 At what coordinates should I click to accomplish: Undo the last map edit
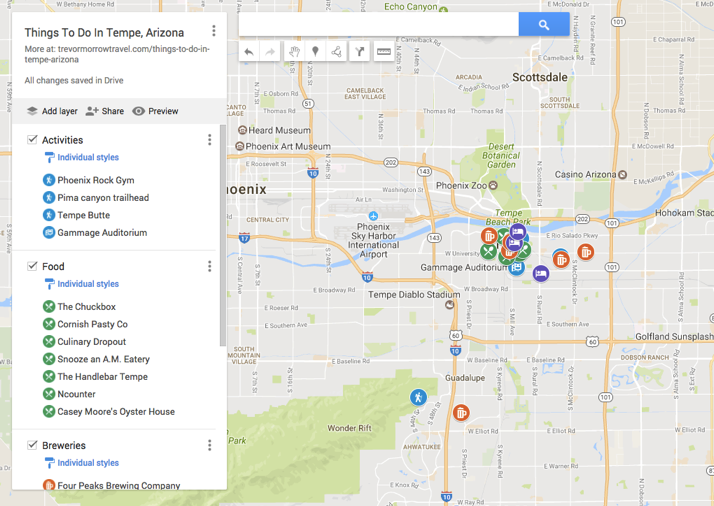pos(249,52)
